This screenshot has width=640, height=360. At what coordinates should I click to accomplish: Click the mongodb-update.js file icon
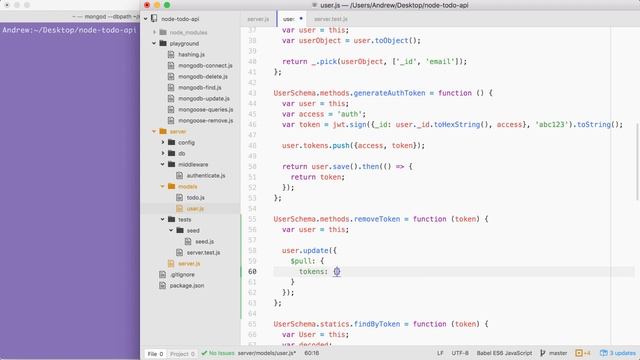[x=171, y=98]
